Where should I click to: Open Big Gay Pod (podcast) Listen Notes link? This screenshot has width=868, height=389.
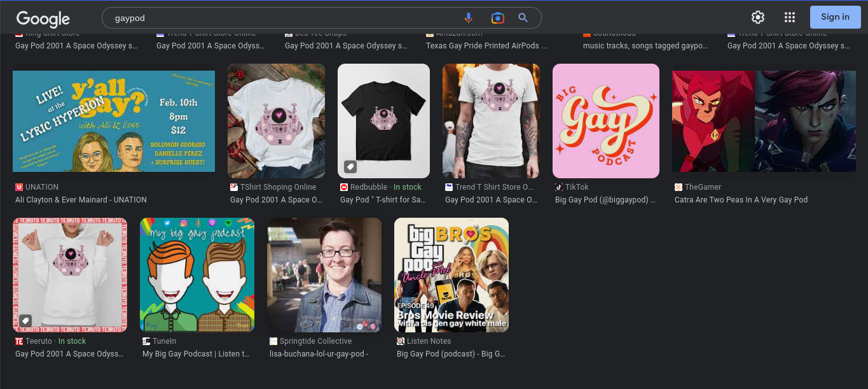(x=451, y=354)
